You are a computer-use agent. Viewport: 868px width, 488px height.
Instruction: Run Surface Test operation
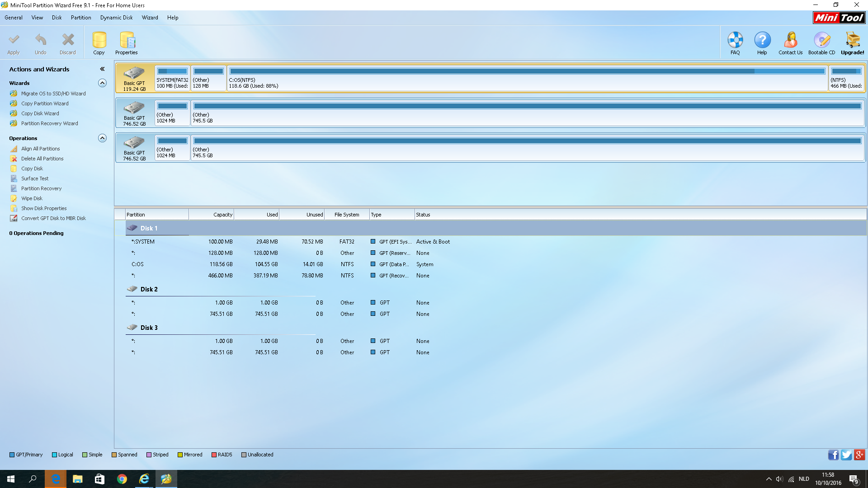click(x=34, y=178)
